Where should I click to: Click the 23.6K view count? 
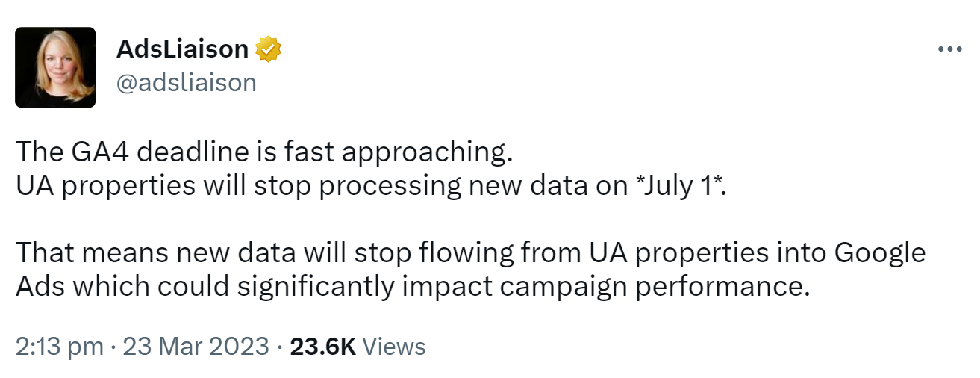(x=323, y=347)
